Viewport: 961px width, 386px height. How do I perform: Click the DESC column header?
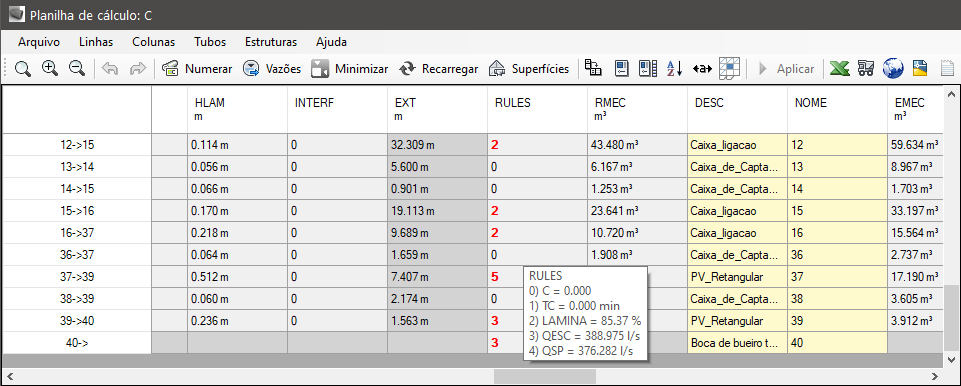[x=737, y=110]
